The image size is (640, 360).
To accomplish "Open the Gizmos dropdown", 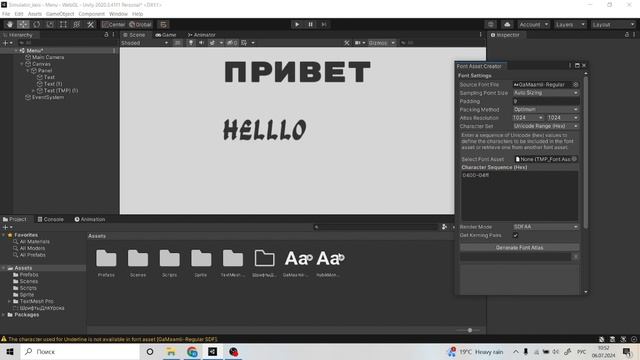I will click(381, 42).
